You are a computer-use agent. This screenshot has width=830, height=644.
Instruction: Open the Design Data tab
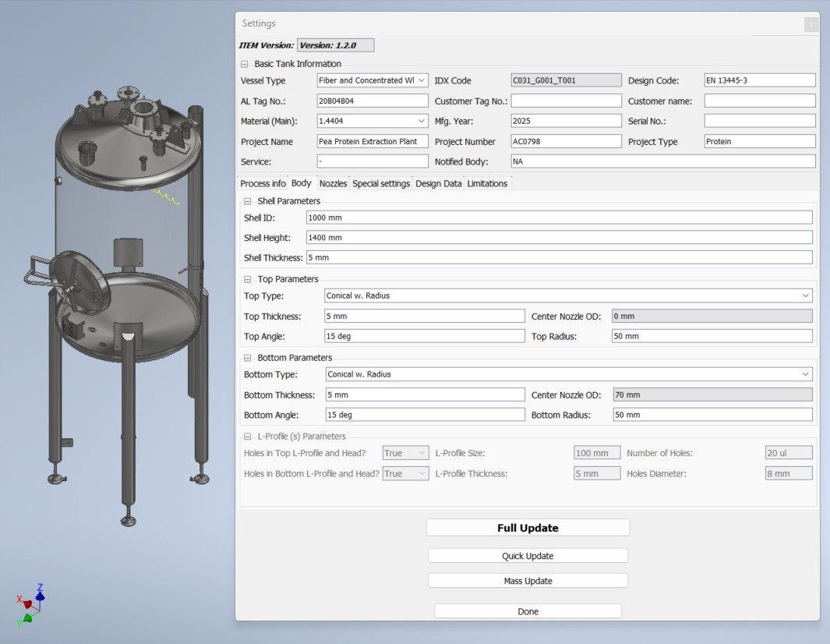(x=438, y=184)
